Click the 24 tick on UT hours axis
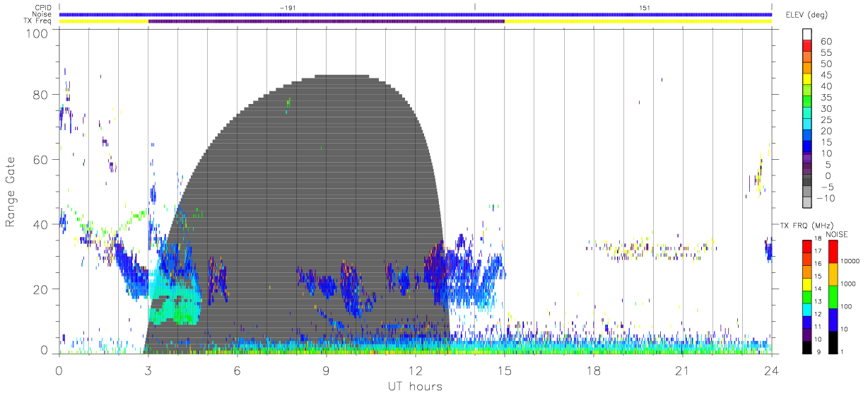868x401 pixels. point(772,371)
